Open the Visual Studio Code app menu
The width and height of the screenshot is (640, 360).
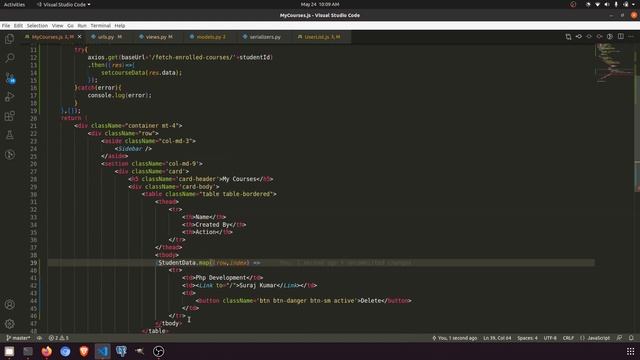tap(64, 4)
